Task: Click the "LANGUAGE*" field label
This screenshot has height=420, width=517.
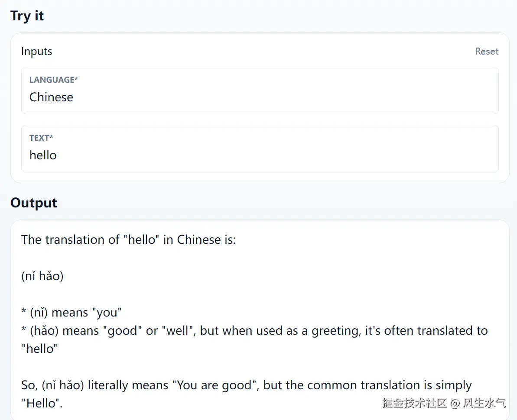Action: point(53,80)
